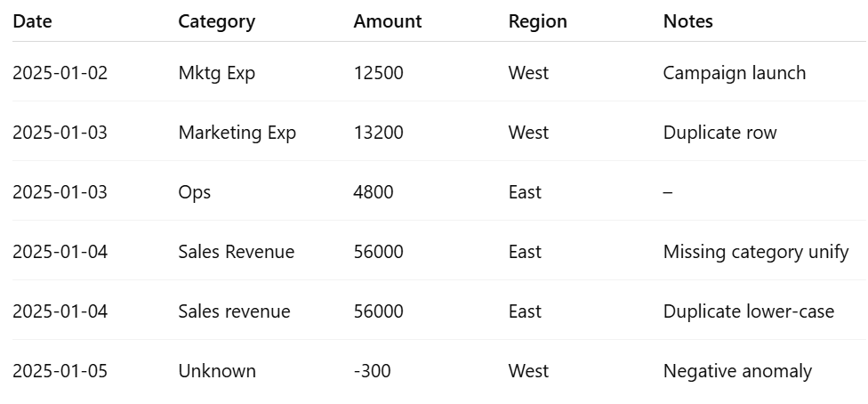The image size is (868, 404).
Task: Click the Missing category unify note
Action: [756, 252]
